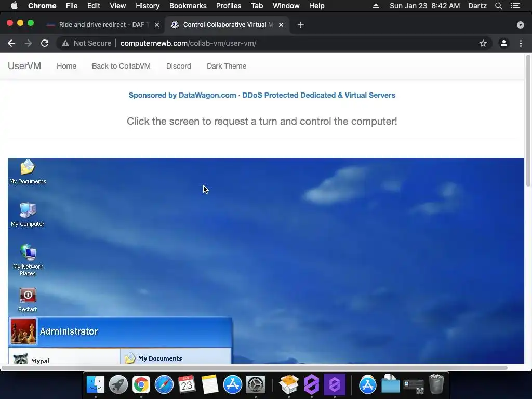Screen dimensions: 532x399
Task: Open Chrome in the Dock
Action: (x=141, y=384)
